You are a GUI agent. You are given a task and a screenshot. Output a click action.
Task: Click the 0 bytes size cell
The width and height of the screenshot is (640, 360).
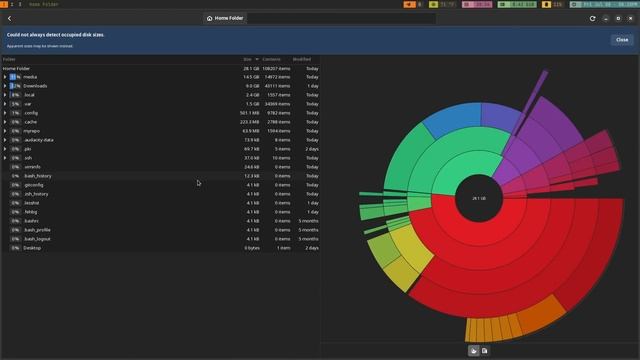tap(252, 247)
